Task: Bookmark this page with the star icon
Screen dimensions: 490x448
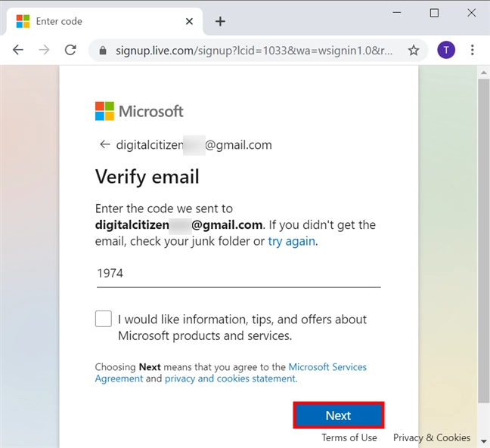Action: click(x=414, y=51)
